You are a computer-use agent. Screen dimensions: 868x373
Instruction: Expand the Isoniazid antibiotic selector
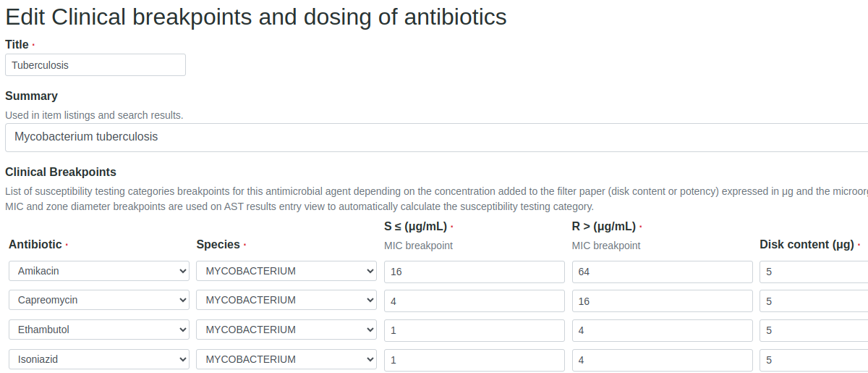click(99, 360)
